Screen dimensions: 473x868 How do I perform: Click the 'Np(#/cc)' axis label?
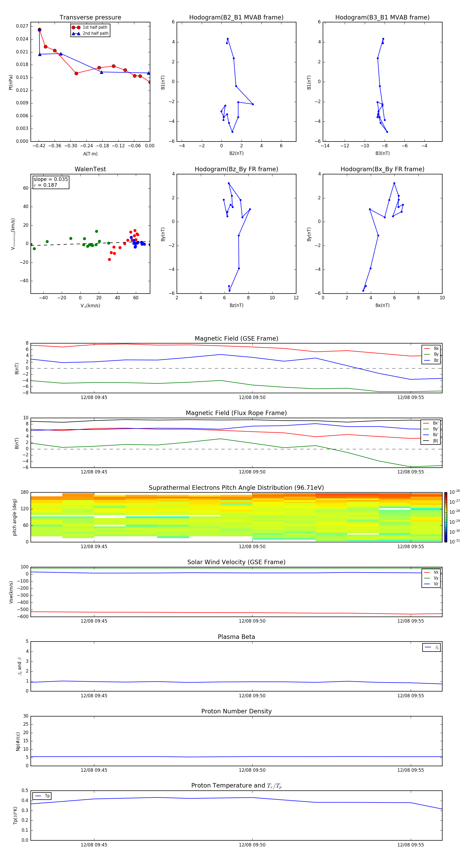18,741
